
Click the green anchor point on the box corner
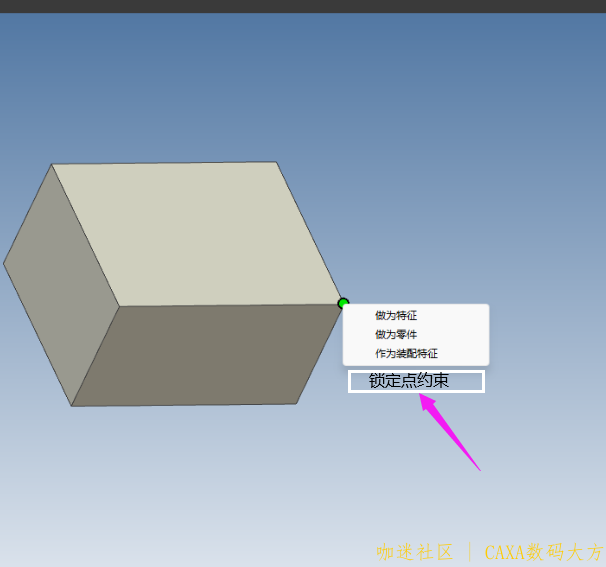(343, 303)
